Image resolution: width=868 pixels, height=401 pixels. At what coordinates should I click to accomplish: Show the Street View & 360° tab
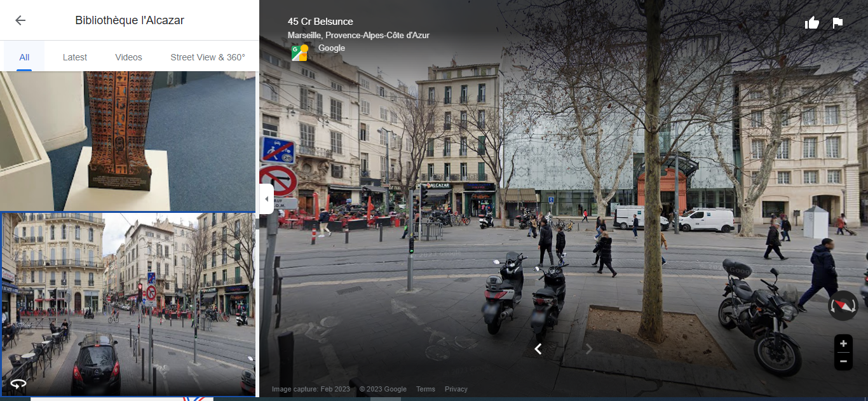click(x=207, y=57)
